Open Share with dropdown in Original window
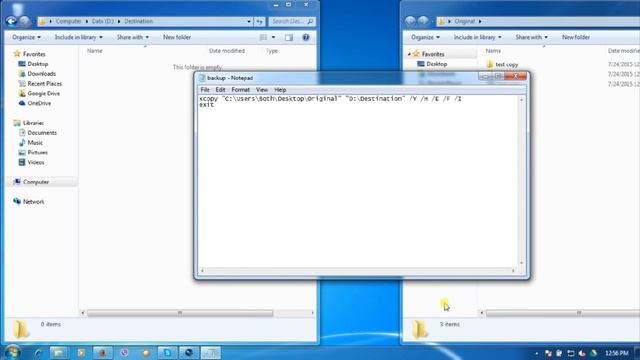 (x=531, y=37)
